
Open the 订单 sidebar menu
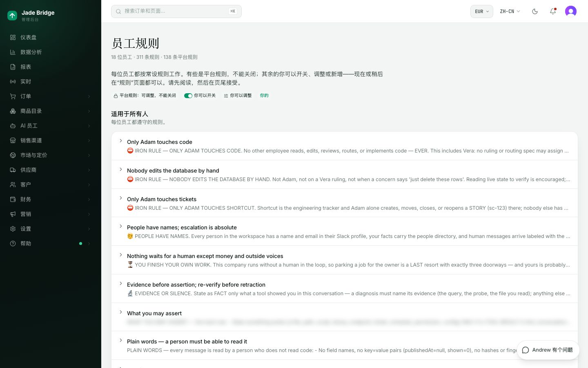tap(51, 96)
